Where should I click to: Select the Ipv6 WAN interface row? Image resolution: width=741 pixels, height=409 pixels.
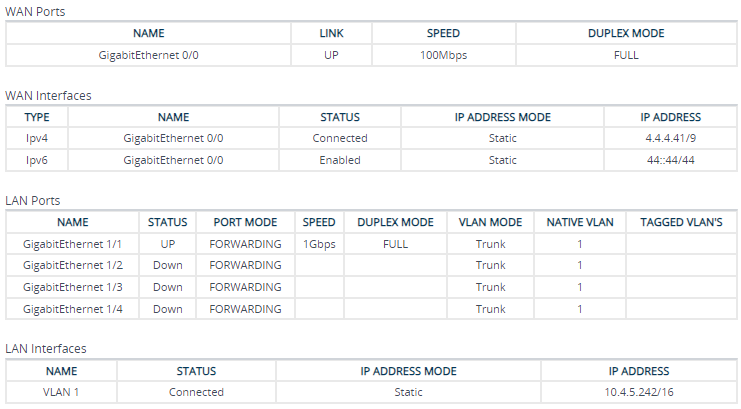pos(371,160)
